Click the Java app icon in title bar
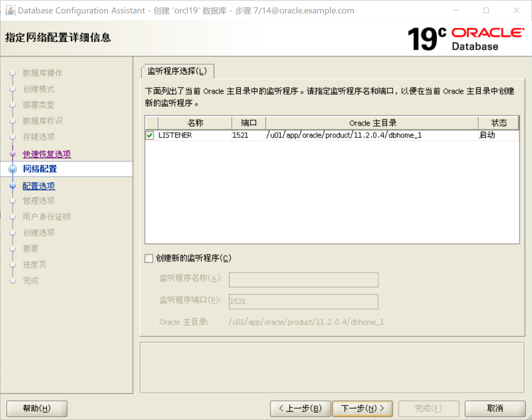The width and height of the screenshot is (532, 420). point(11,11)
